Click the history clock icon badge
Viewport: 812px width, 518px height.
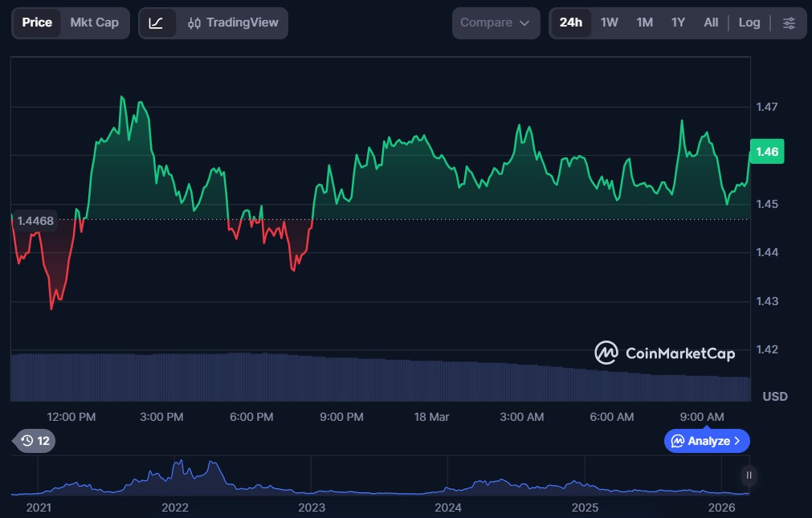[35, 440]
